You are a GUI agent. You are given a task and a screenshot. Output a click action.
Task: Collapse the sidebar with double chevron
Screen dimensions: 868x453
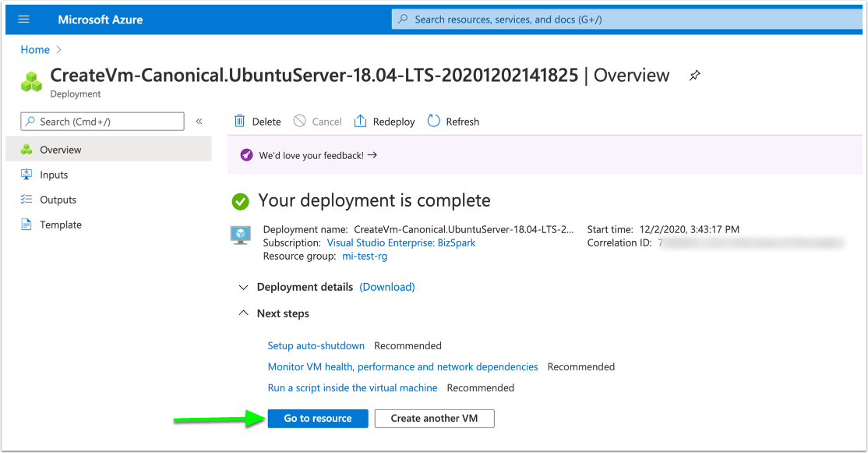[x=199, y=122]
